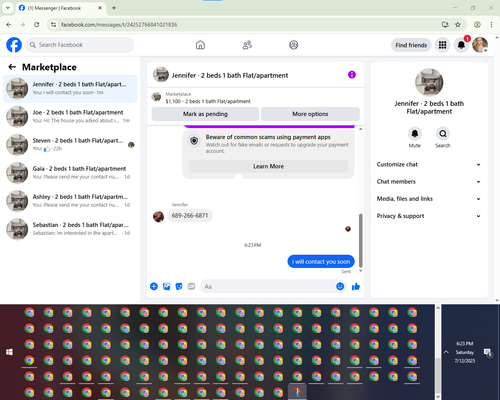This screenshot has height=400, width=500.
Task: Go back in Chrome browser
Action: (x=9, y=24)
